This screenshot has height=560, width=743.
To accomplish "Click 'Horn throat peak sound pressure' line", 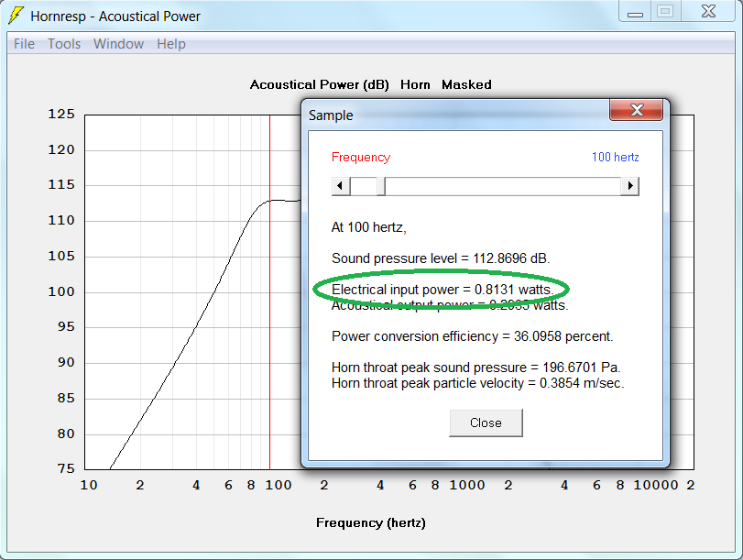I will pos(476,368).
